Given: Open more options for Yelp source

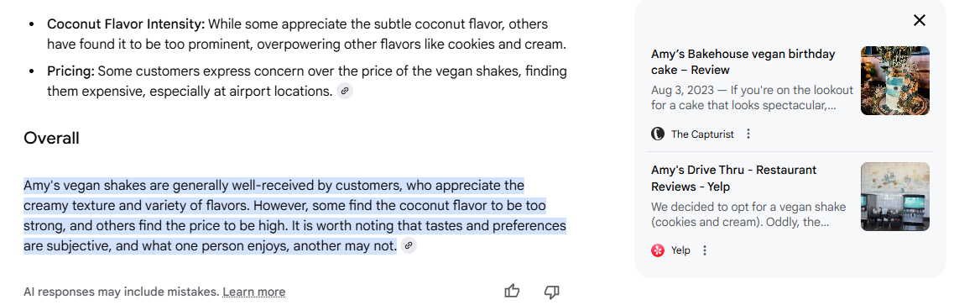Looking at the screenshot, I should pyautogui.click(x=705, y=250).
